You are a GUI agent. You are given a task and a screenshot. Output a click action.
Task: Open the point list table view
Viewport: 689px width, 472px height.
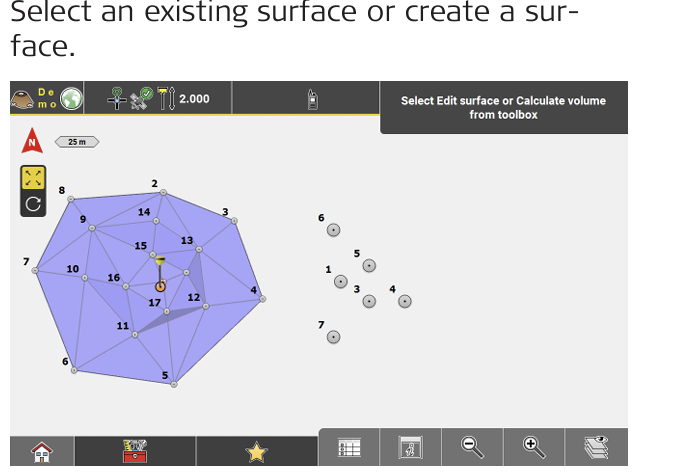click(349, 449)
